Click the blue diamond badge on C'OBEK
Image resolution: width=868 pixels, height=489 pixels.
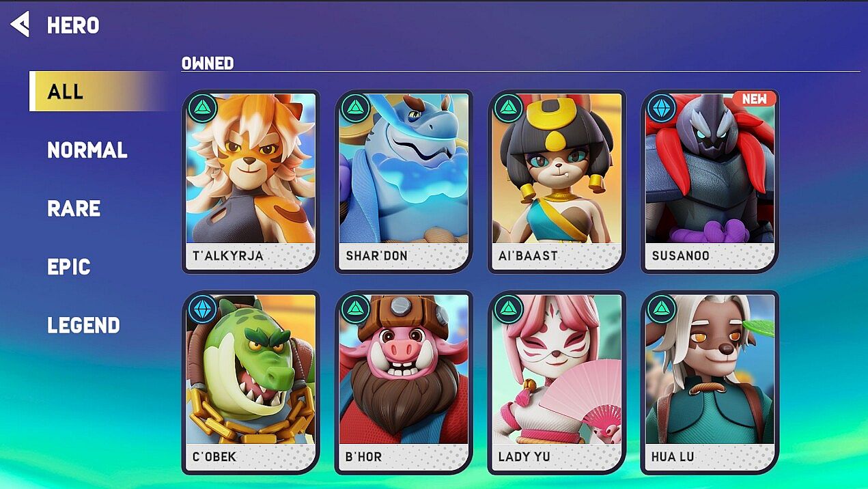pyautogui.click(x=202, y=309)
